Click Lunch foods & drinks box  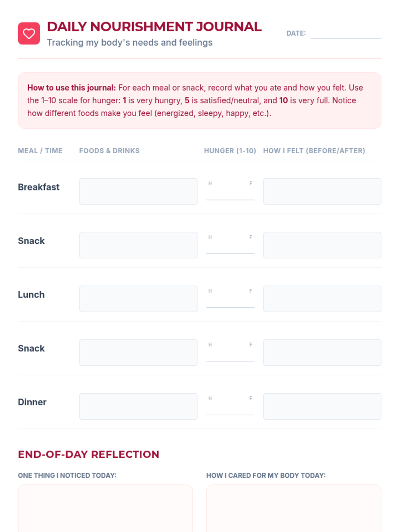pos(138,299)
